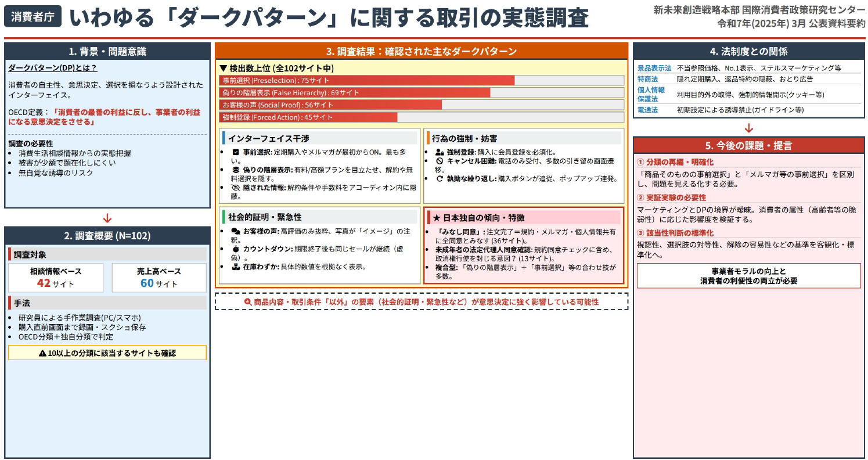Click the magnifier icon in the dashed note
The height and width of the screenshot is (460, 868).
248,302
